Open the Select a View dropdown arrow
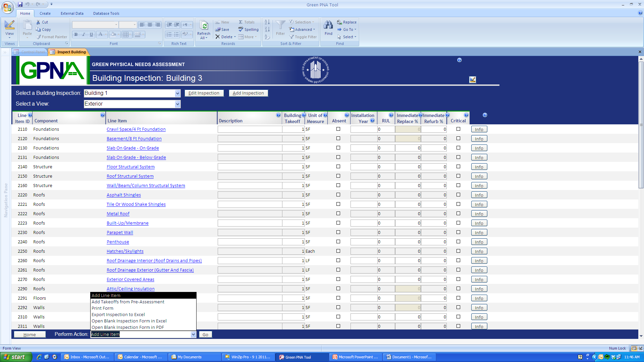The image size is (644, 362). pos(177,104)
